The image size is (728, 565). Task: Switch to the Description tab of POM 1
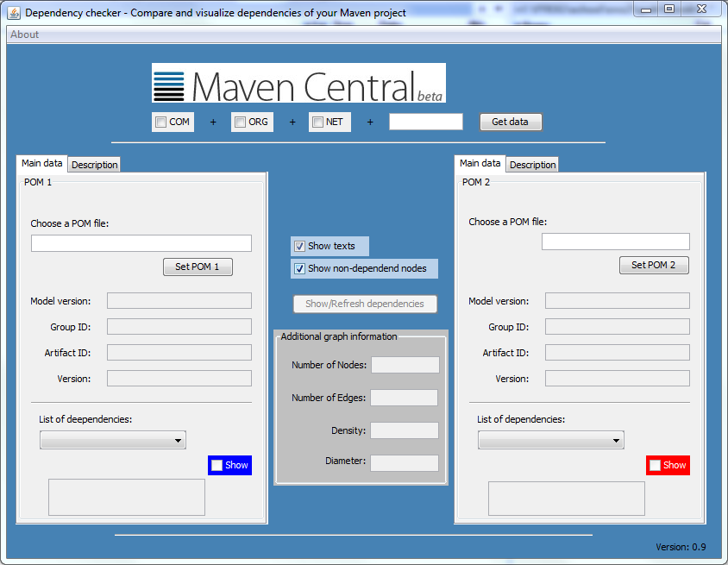94,165
